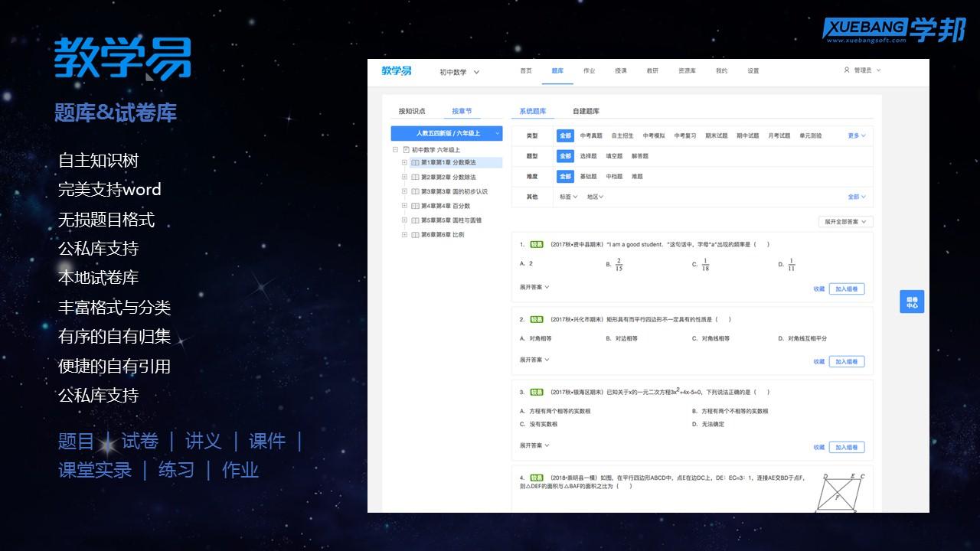Image resolution: width=980 pixels, height=551 pixels.
Task: Open the 人教五四新版 / 六年级上 textbook dropdown
Action: click(446, 133)
